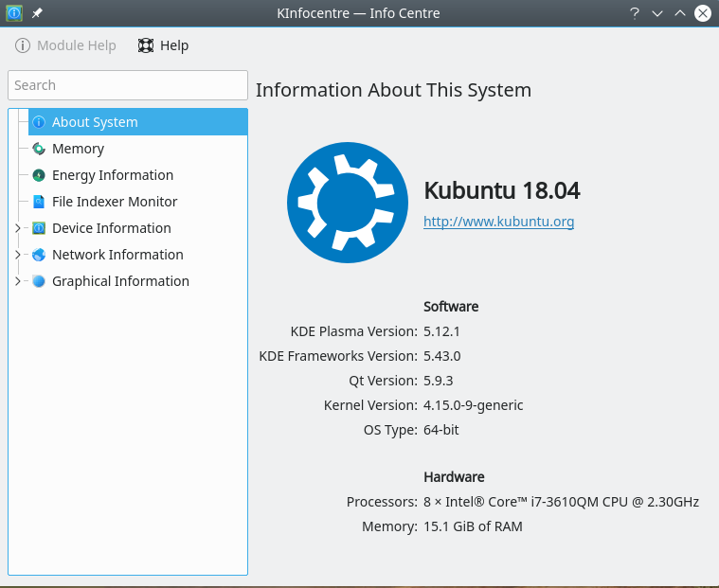Focus the Search input field
The width and height of the screenshot is (719, 588).
[128, 85]
